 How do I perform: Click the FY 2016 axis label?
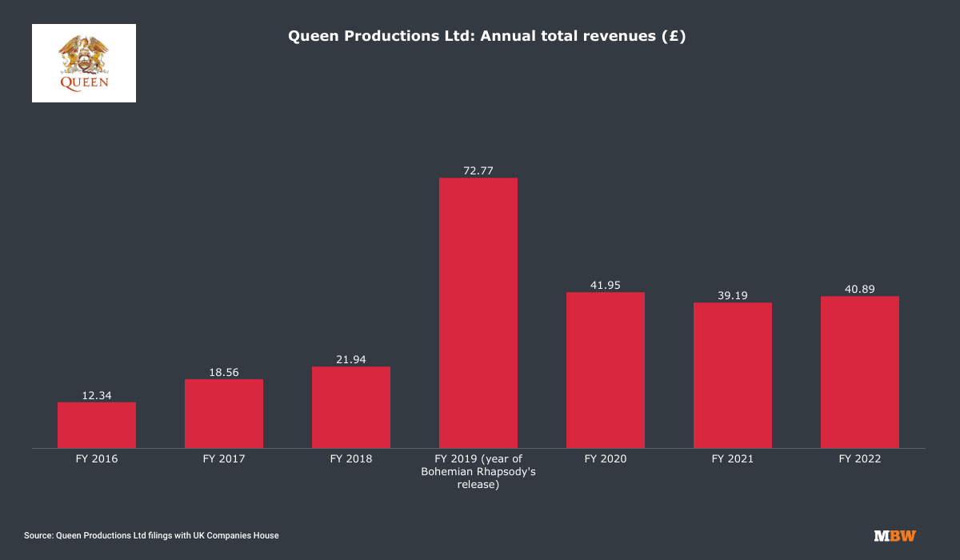tap(97, 459)
